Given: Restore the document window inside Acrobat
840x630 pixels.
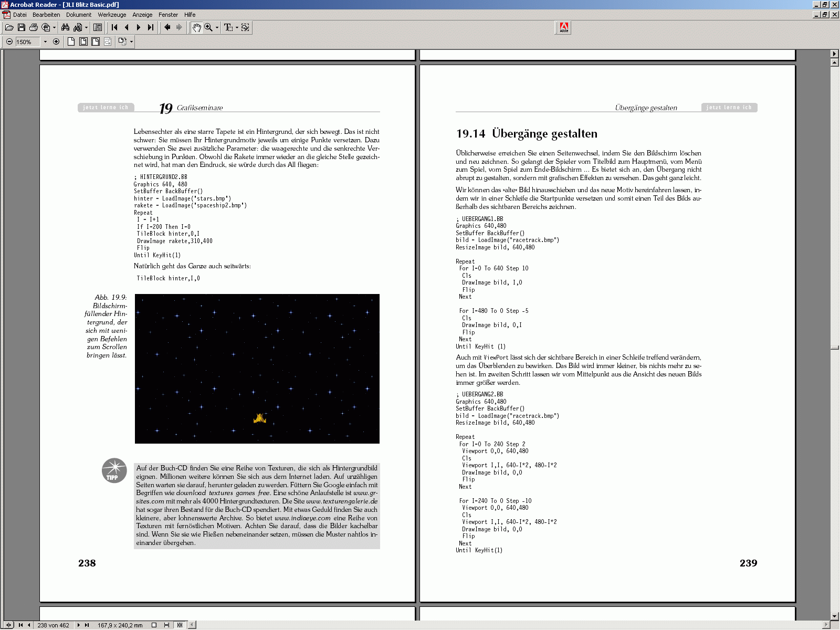Looking at the screenshot, I should pos(825,15).
